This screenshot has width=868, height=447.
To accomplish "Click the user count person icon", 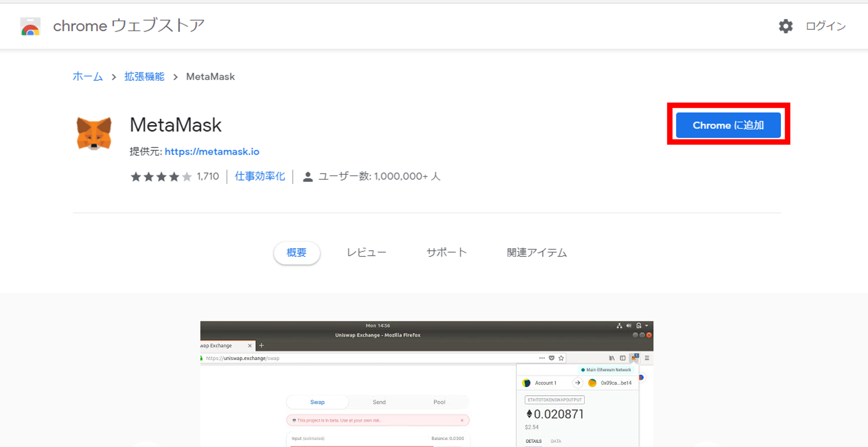I will click(308, 177).
